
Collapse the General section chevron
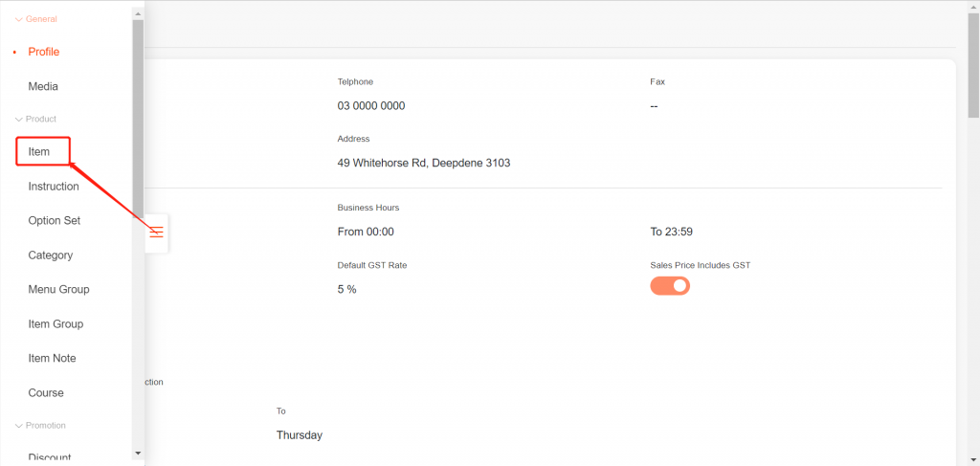[x=18, y=19]
